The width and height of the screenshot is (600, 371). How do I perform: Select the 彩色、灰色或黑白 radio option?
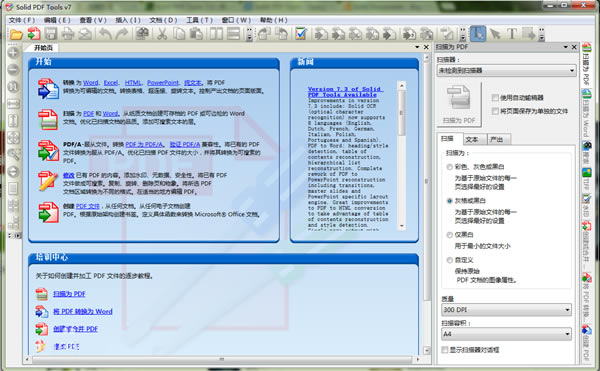click(x=450, y=167)
